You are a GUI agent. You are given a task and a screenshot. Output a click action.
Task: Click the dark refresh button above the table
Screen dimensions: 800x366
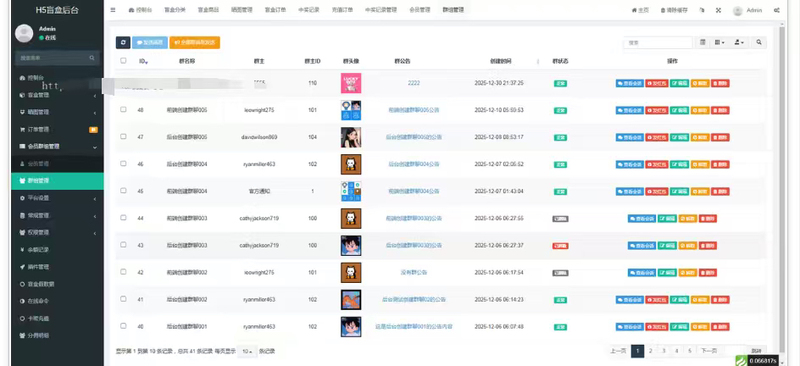click(123, 43)
